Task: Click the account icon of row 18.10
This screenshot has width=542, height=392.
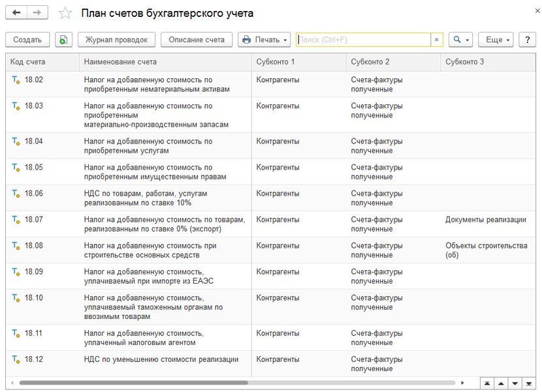Action: click(16, 298)
